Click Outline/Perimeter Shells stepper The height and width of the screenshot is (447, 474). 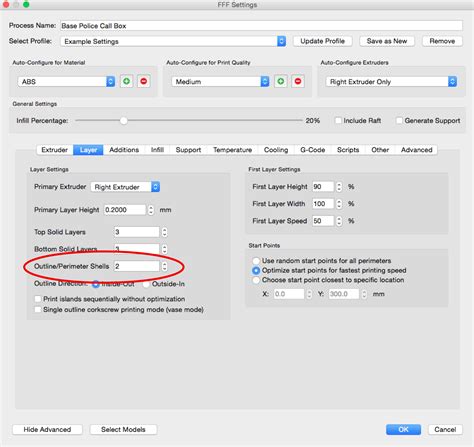point(164,266)
